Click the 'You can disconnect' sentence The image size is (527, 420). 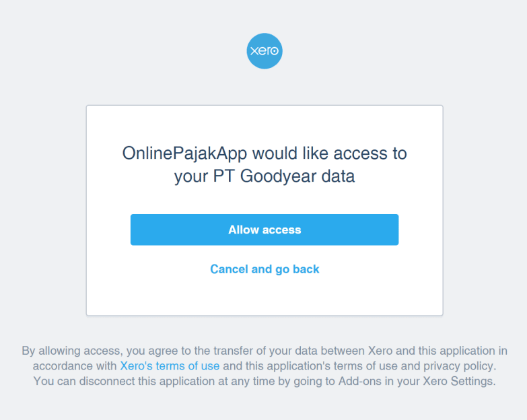[265, 382]
